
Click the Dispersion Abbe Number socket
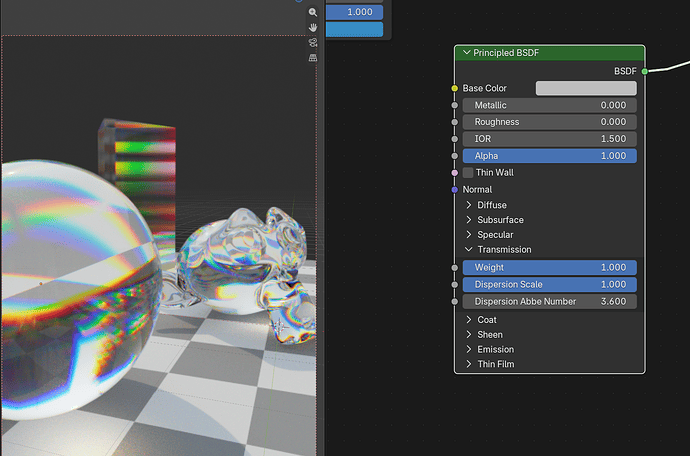coord(455,302)
